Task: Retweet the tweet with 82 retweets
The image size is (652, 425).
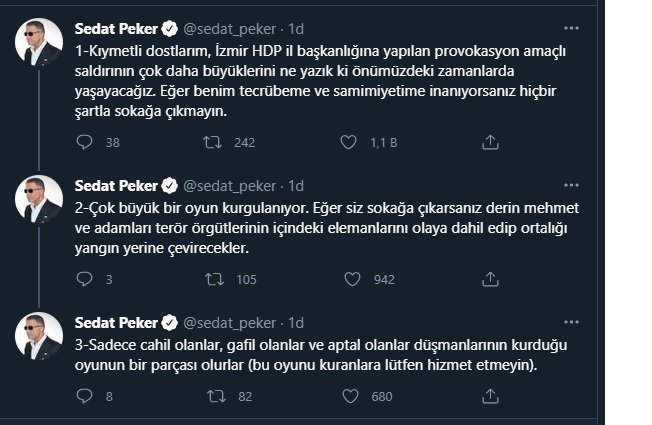Action: pyautogui.click(x=216, y=396)
